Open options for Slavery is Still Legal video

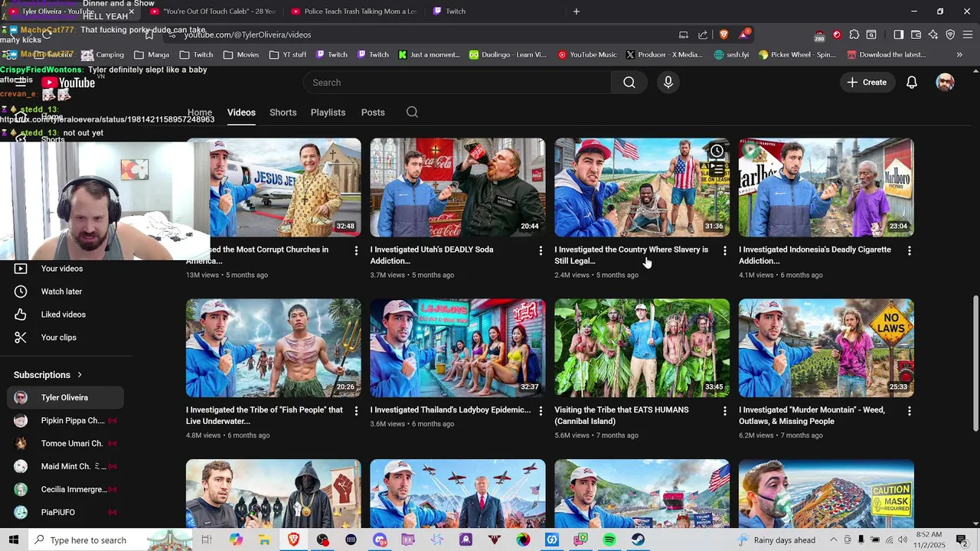click(x=725, y=251)
